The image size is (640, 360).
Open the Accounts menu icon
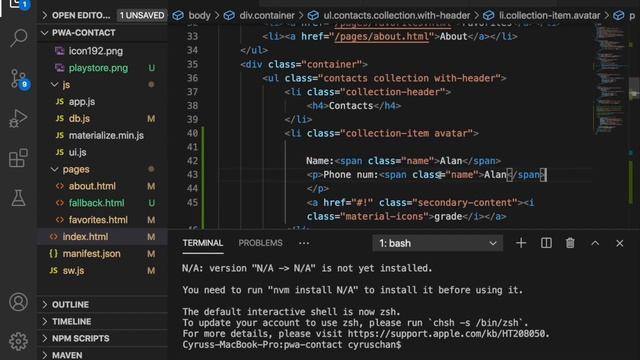click(x=18, y=302)
